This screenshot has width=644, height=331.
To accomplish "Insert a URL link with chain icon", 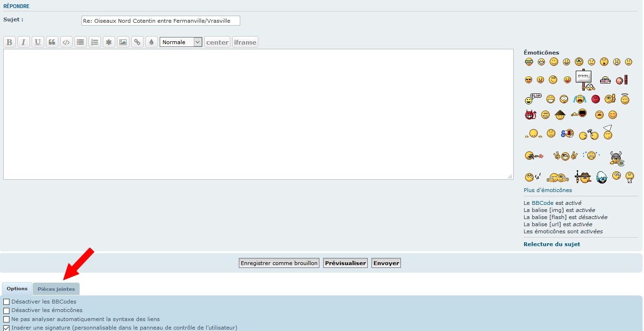I will tap(137, 42).
